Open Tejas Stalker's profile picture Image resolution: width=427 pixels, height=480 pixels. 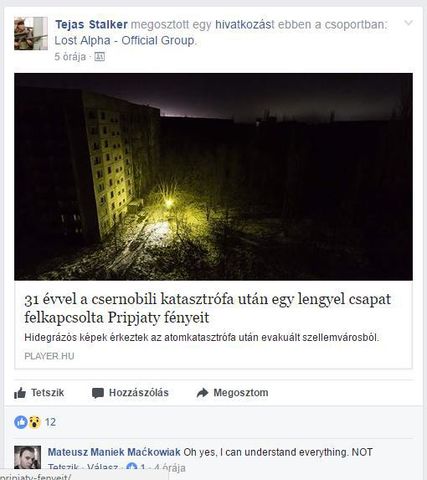click(x=31, y=34)
